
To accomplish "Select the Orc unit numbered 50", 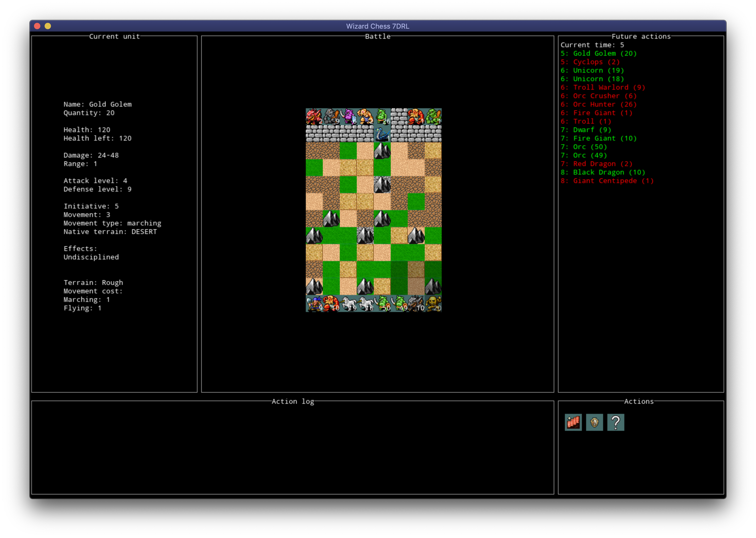I will pos(382,303).
